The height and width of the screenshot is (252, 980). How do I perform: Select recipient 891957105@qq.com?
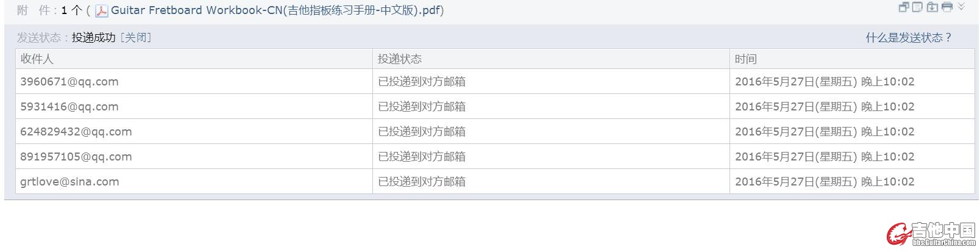pyautogui.click(x=76, y=157)
